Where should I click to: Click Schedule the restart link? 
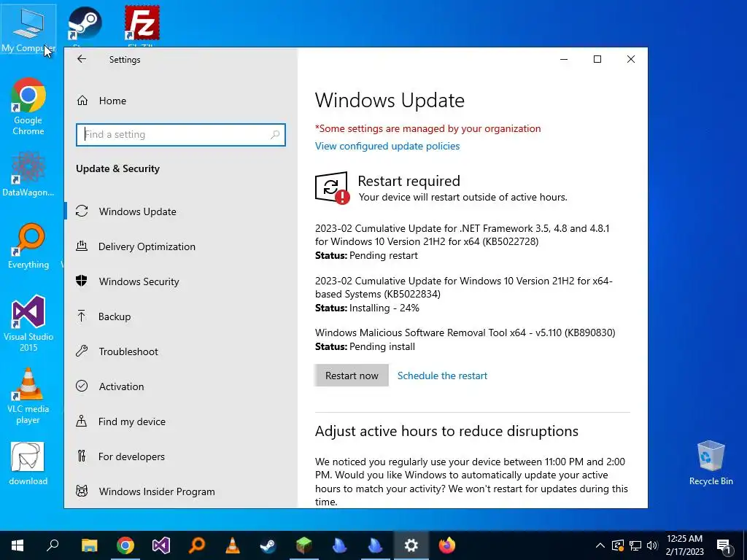[x=442, y=376]
